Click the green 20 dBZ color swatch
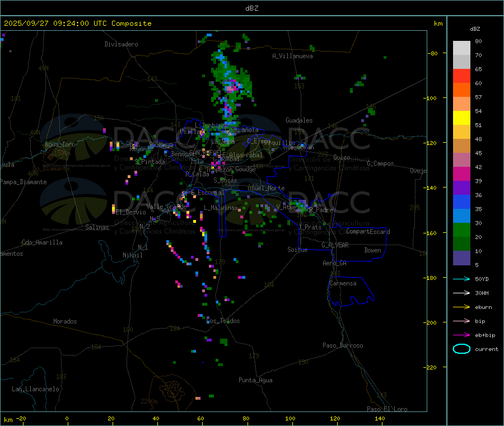The width and height of the screenshot is (504, 426). tap(461, 230)
